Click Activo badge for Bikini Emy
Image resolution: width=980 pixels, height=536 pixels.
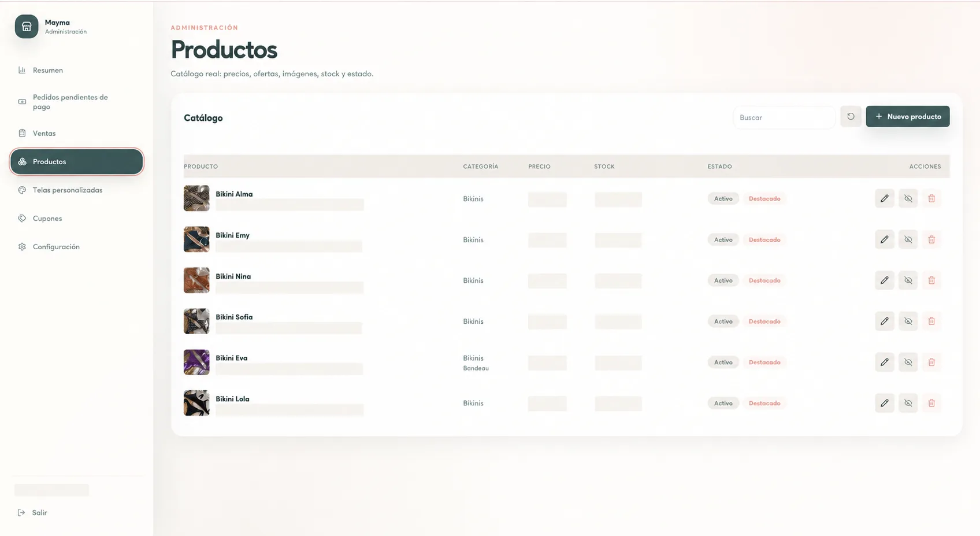723,239
